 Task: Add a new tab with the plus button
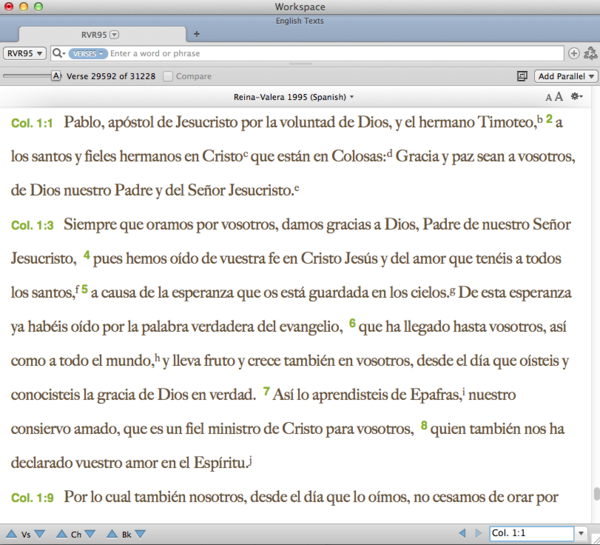(x=196, y=34)
